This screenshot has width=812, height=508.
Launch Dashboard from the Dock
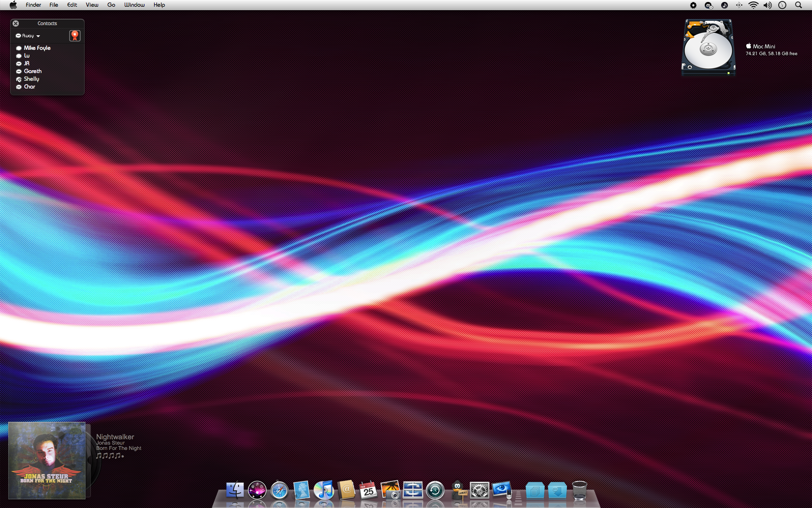click(x=257, y=490)
